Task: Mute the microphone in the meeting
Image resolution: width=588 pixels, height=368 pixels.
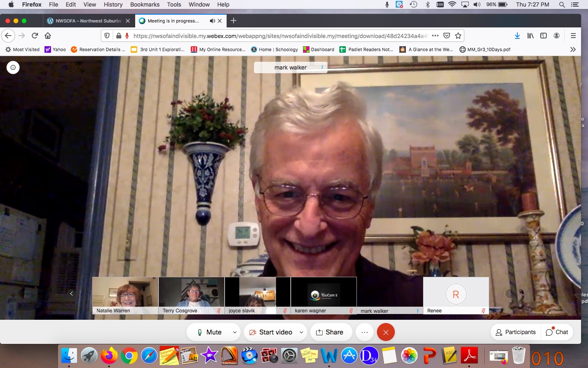Action: click(209, 332)
